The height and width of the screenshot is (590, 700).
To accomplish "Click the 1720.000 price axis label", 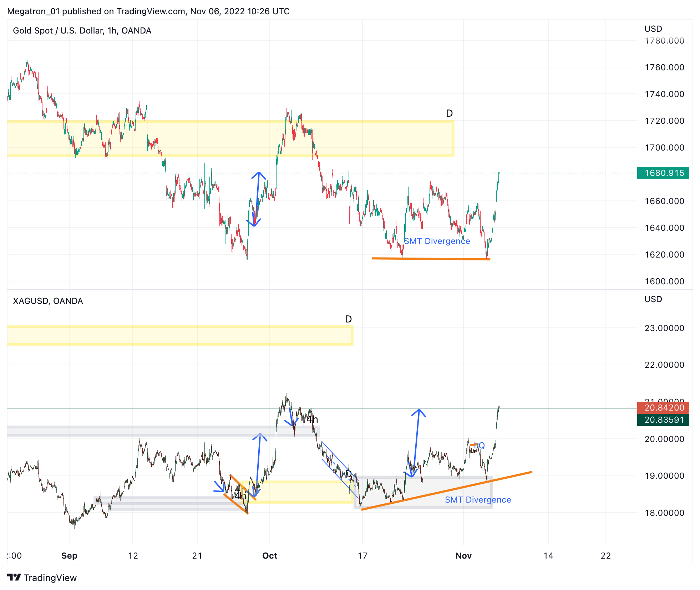I will click(x=664, y=121).
